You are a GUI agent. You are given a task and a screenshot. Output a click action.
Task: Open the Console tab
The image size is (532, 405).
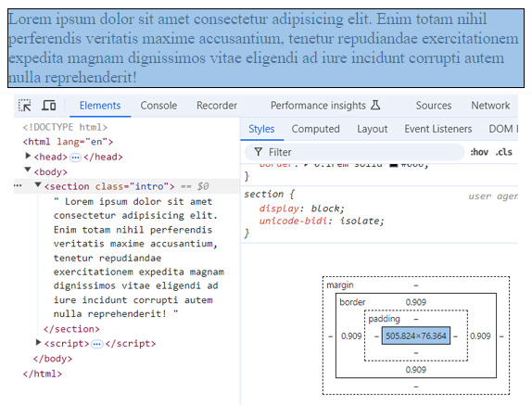click(158, 106)
